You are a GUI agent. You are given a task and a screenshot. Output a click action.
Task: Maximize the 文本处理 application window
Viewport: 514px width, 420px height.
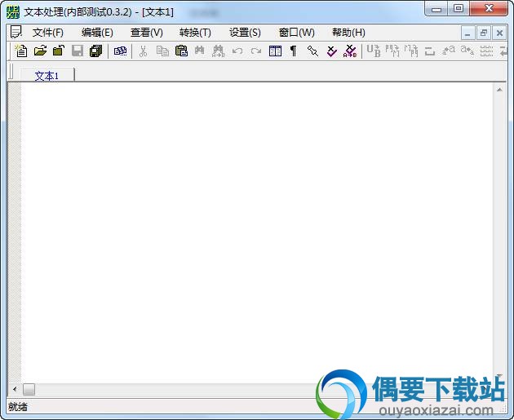click(459, 9)
